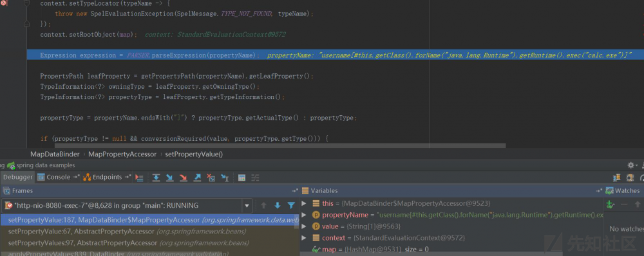Screen dimensions: 644x256
Task: Open the Evaluate Expression calculator icon
Action: click(x=242, y=178)
